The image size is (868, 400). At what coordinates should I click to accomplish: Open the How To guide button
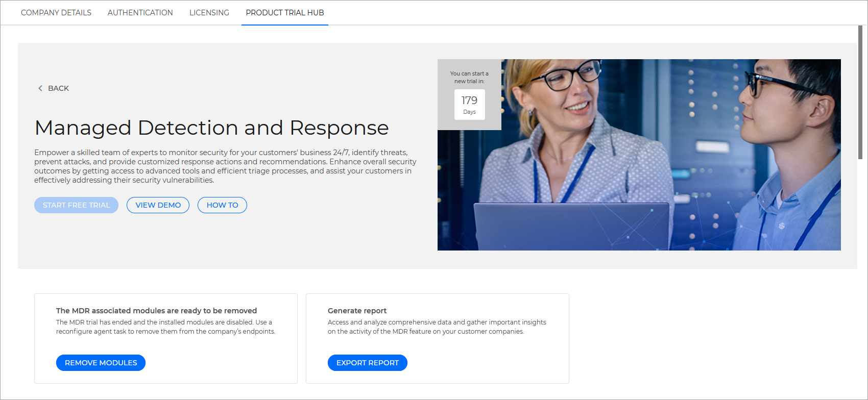coord(222,205)
